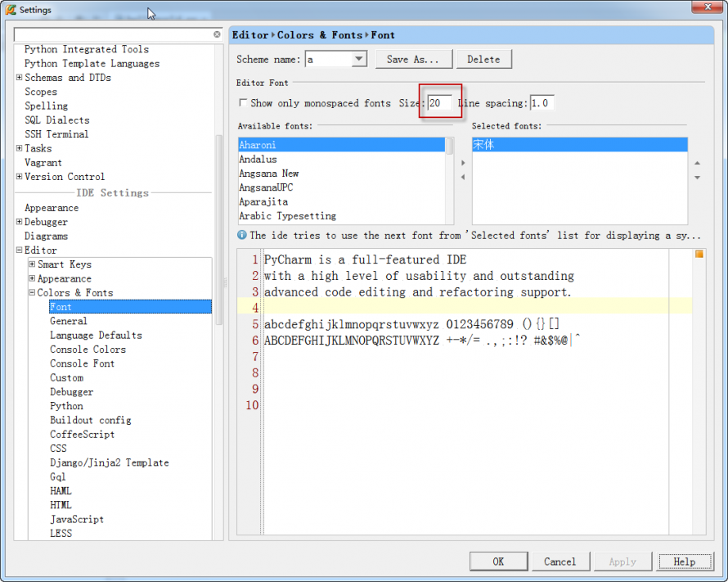Select Console Colors

pos(88,350)
